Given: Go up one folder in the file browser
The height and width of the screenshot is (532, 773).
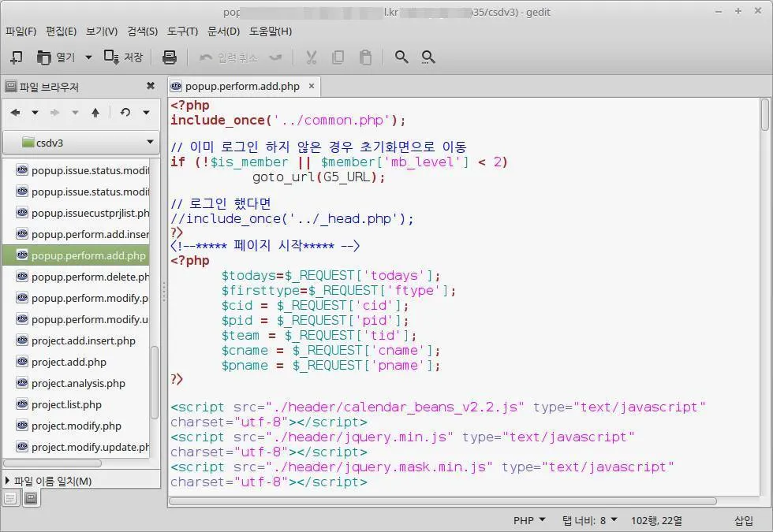Looking at the screenshot, I should (x=95, y=113).
